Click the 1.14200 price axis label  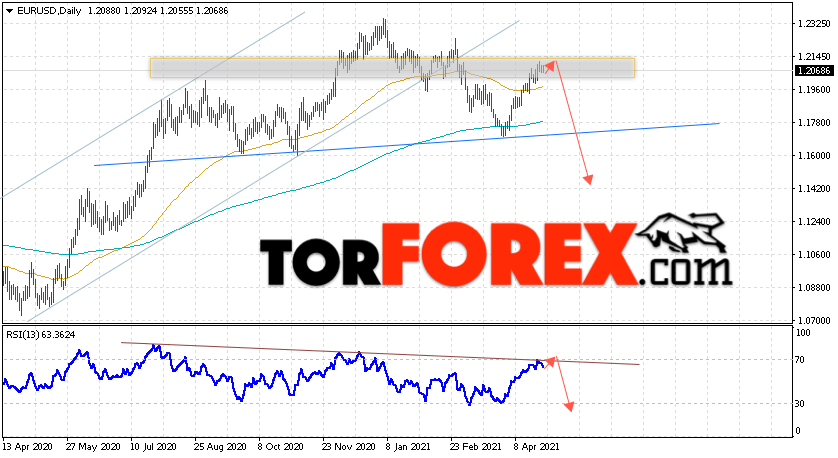point(814,189)
